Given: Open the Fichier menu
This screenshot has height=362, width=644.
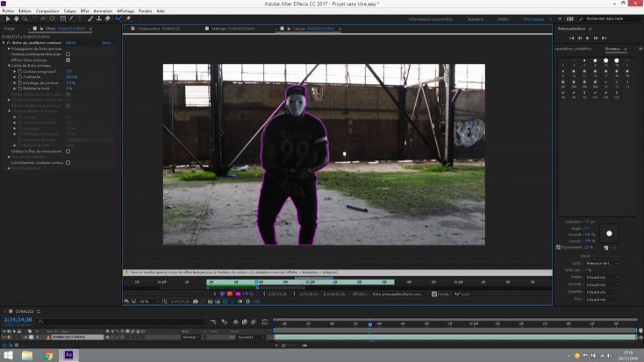Looking at the screenshot, I should (8, 11).
